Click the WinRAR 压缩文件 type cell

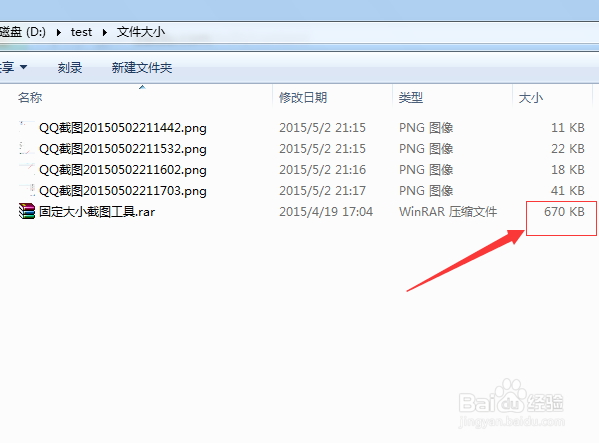tap(448, 211)
